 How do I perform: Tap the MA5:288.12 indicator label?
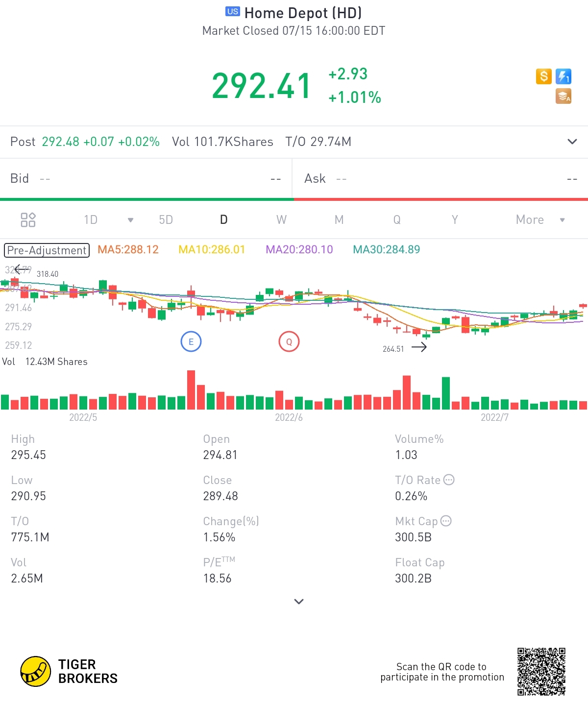128,249
